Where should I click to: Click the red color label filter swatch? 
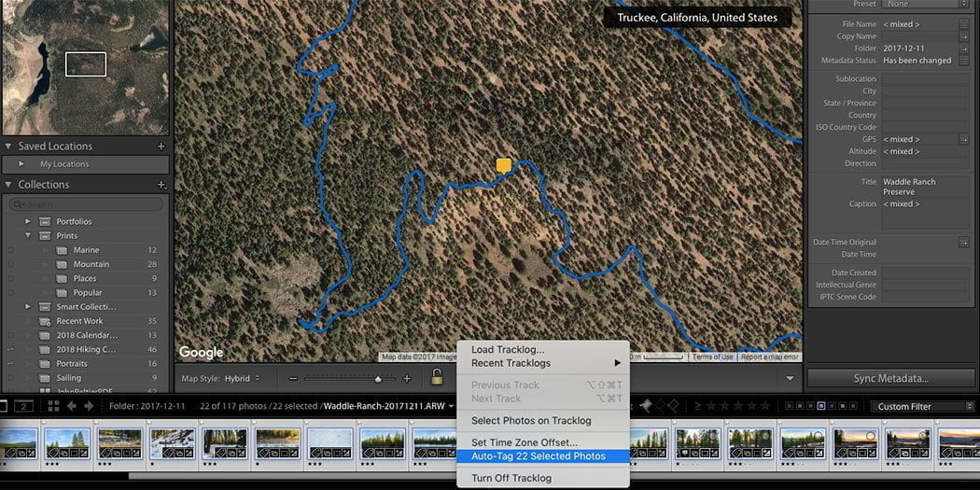(790, 406)
